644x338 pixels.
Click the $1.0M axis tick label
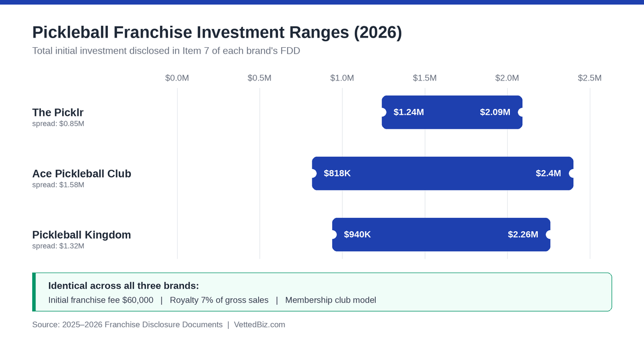[x=342, y=78]
